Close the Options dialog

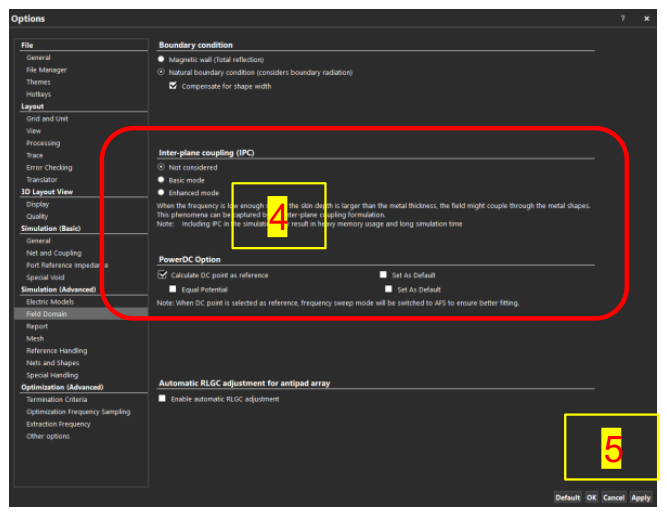[x=647, y=18]
